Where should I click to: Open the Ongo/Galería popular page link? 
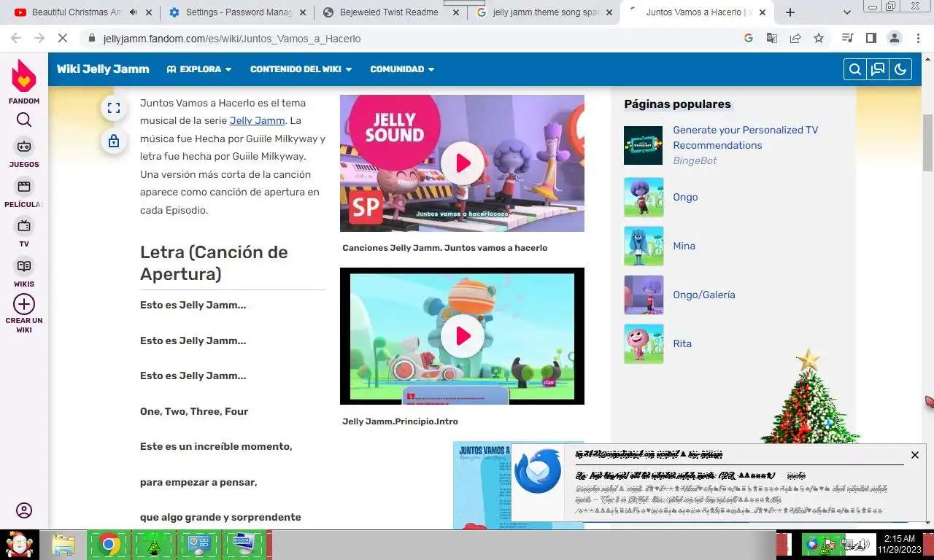[704, 295]
